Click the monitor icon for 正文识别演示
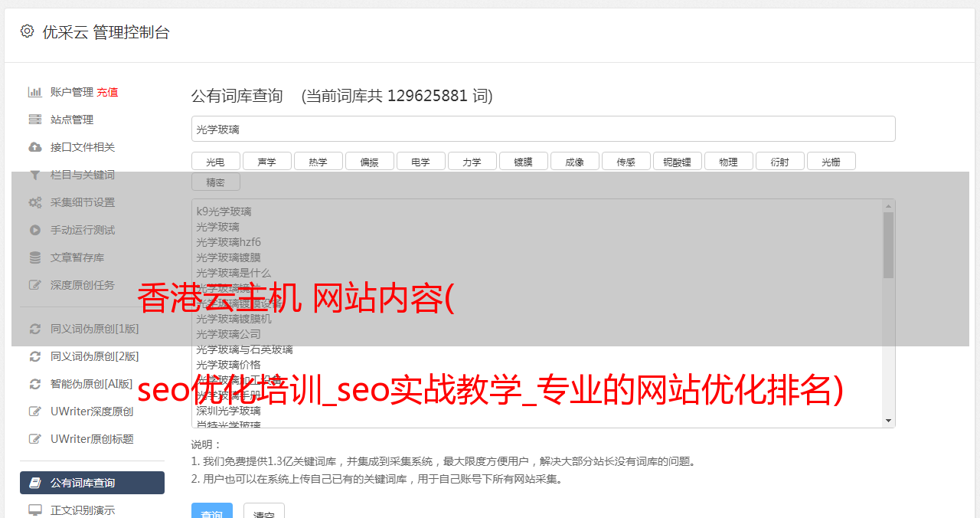Image resolution: width=980 pixels, height=518 pixels. click(x=35, y=510)
